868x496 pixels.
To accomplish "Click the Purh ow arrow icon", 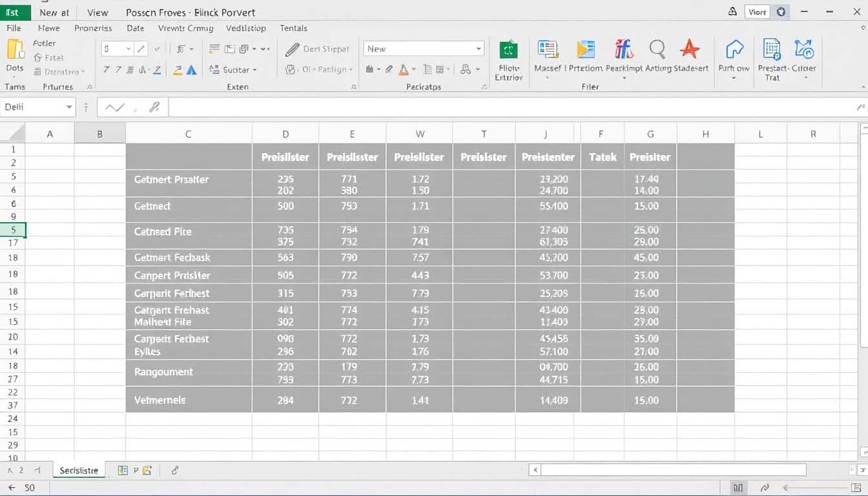I will [x=734, y=50].
